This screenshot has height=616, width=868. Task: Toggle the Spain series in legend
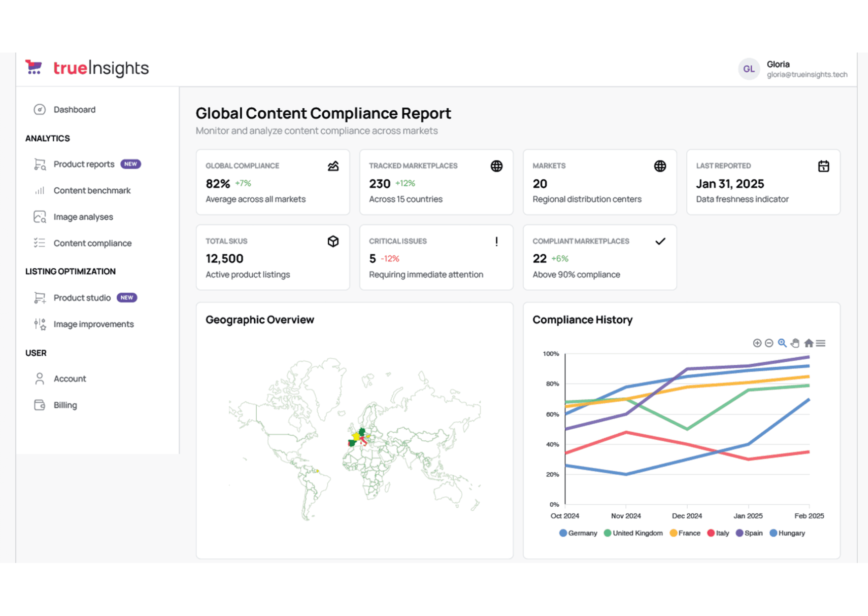749,533
